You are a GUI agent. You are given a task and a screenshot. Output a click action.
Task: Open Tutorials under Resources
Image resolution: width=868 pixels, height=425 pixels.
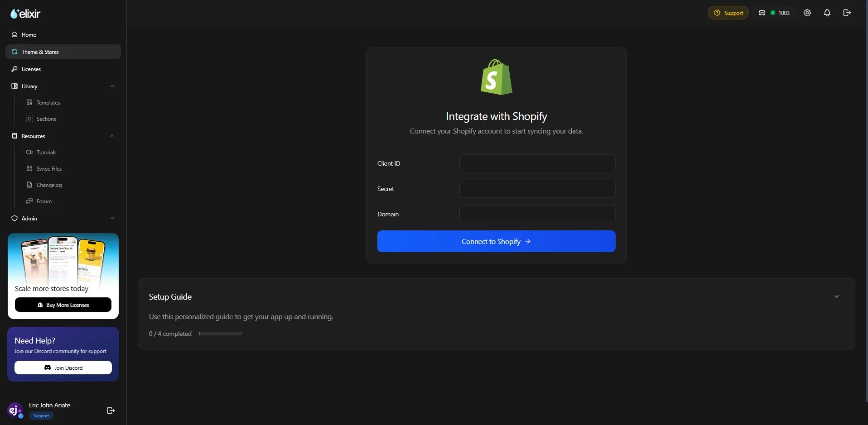pyautogui.click(x=46, y=153)
